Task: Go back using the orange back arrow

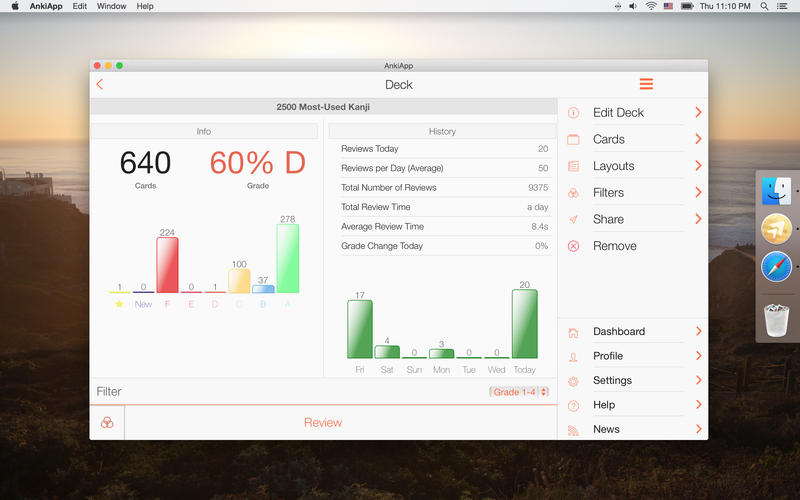Action: [x=99, y=84]
